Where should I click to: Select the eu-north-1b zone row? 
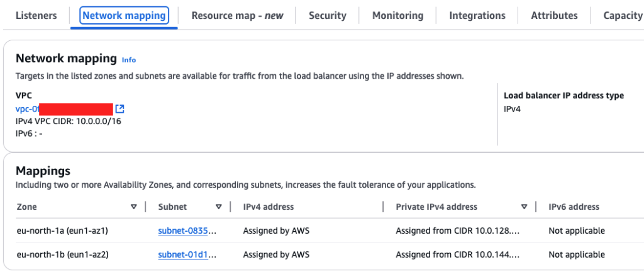(x=62, y=254)
